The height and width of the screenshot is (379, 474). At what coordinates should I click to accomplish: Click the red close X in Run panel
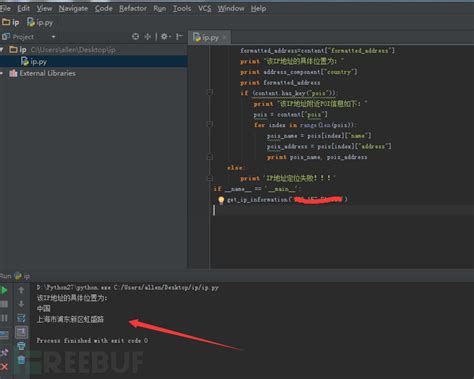click(x=4, y=367)
